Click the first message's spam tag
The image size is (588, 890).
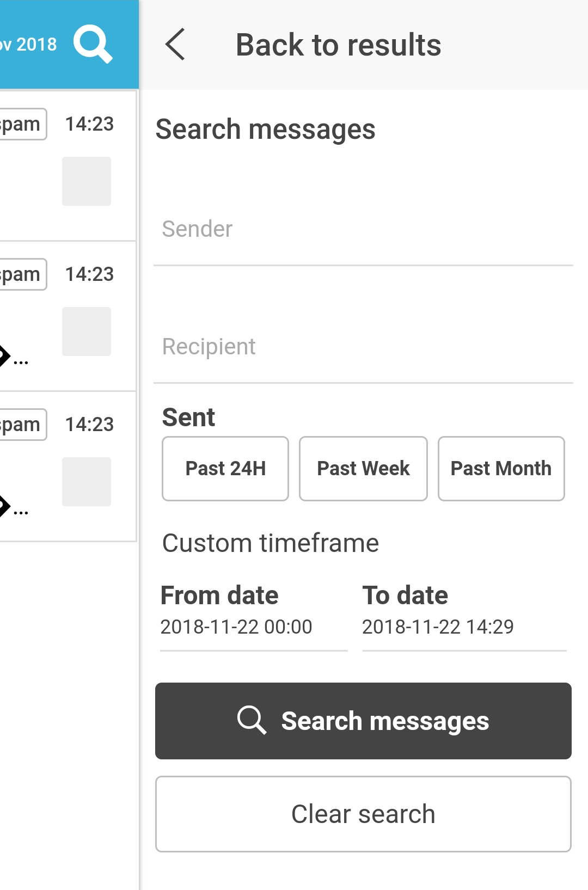coord(22,124)
